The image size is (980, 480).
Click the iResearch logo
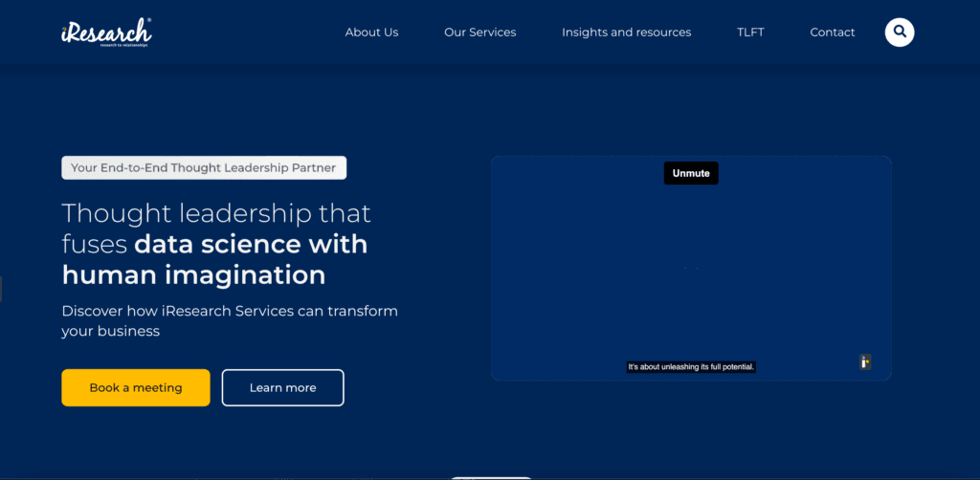point(106,33)
